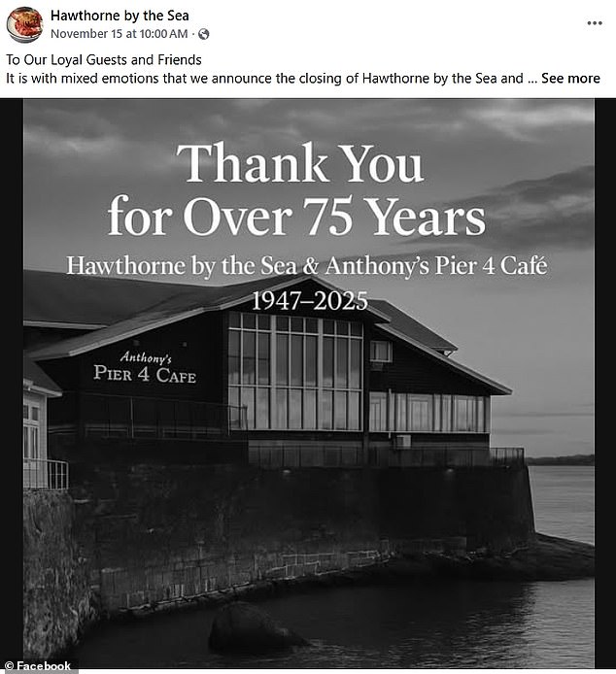This screenshot has width=616, height=674.
Task: Click the globe public audience icon
Action: click(x=203, y=35)
